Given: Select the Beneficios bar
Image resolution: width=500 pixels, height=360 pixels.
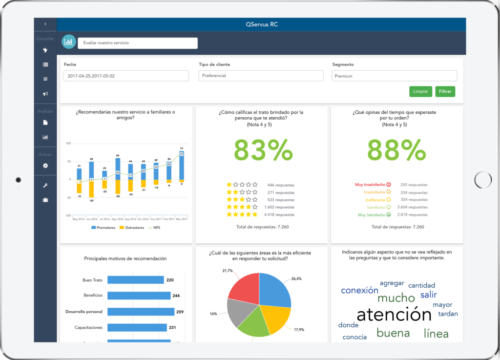Looking at the screenshot, I should click(x=139, y=296).
